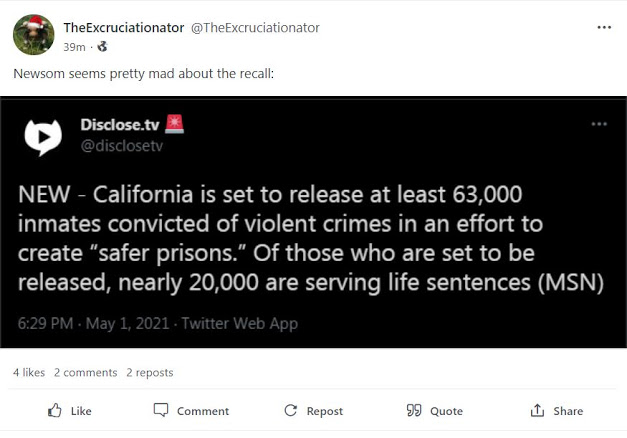Click the Disclose.tv logo in the embedded tweet
The height and width of the screenshot is (438, 627).
tap(44, 137)
